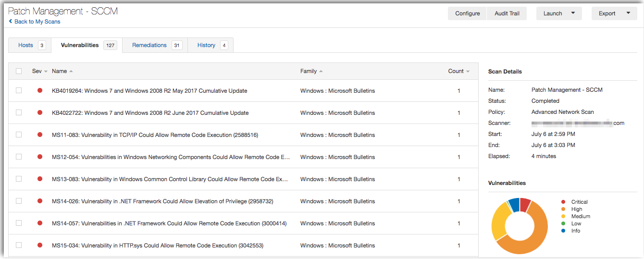Screen dimensions: 644x259
Task: Sort by the Count column header
Action: pyautogui.click(x=459, y=71)
